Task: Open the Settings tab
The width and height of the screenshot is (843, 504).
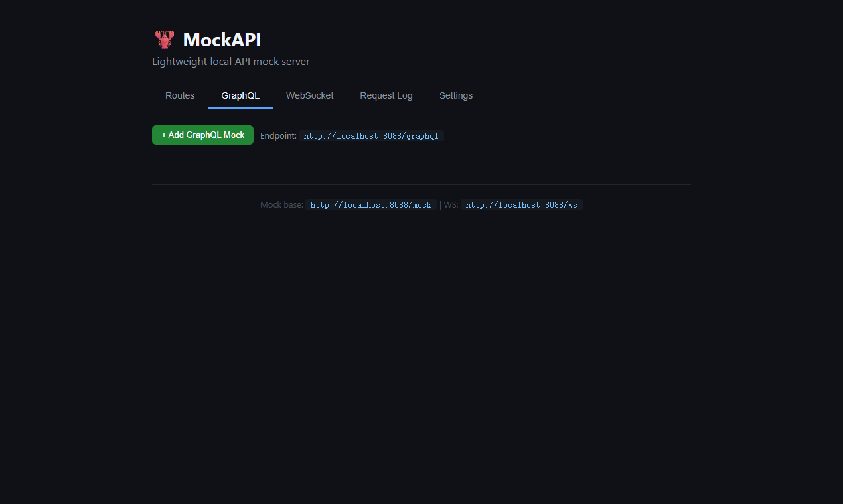Action: (x=455, y=95)
